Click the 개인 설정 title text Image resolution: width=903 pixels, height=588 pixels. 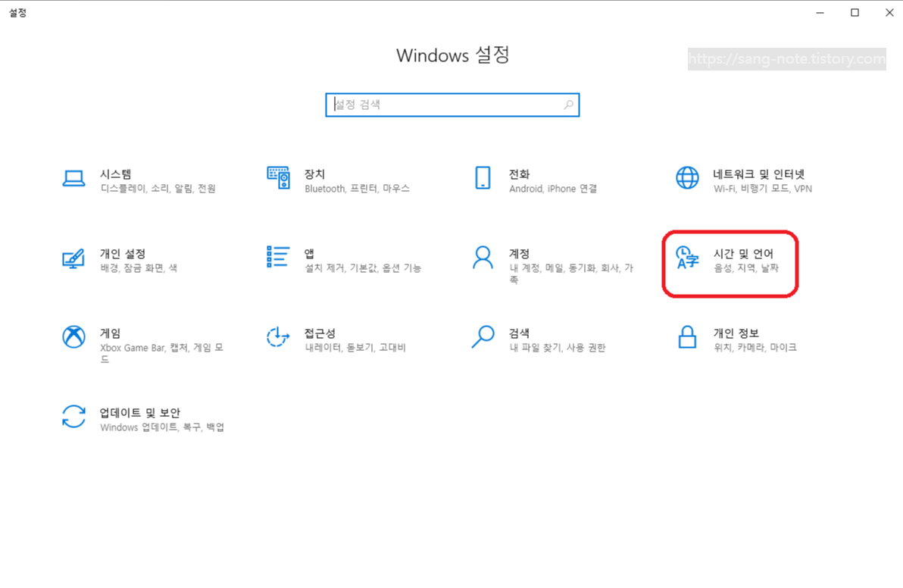click(123, 253)
